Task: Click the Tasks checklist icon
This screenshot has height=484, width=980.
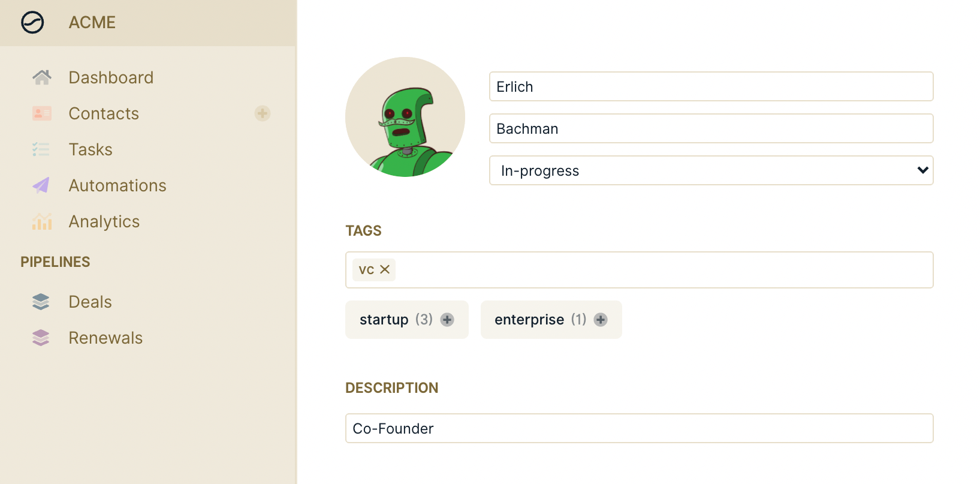Action: tap(41, 149)
